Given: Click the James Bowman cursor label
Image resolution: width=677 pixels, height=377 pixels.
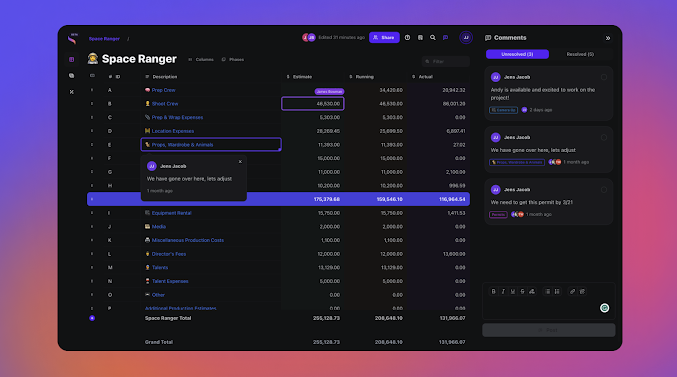Looking at the screenshot, I should click(x=329, y=92).
